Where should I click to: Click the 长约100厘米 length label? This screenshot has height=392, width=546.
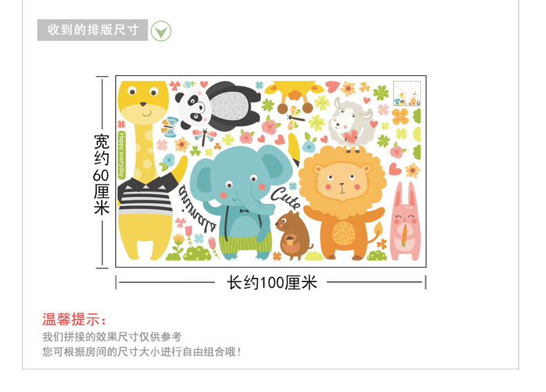pos(272,282)
